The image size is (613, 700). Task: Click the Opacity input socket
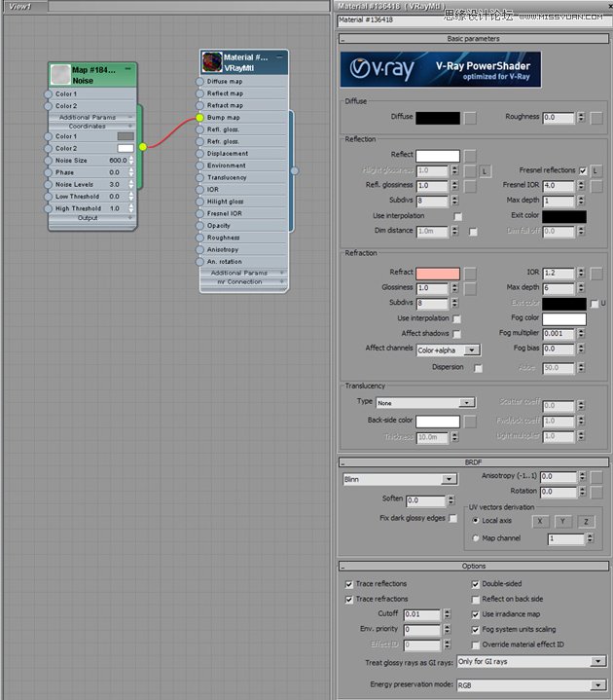[x=199, y=226]
